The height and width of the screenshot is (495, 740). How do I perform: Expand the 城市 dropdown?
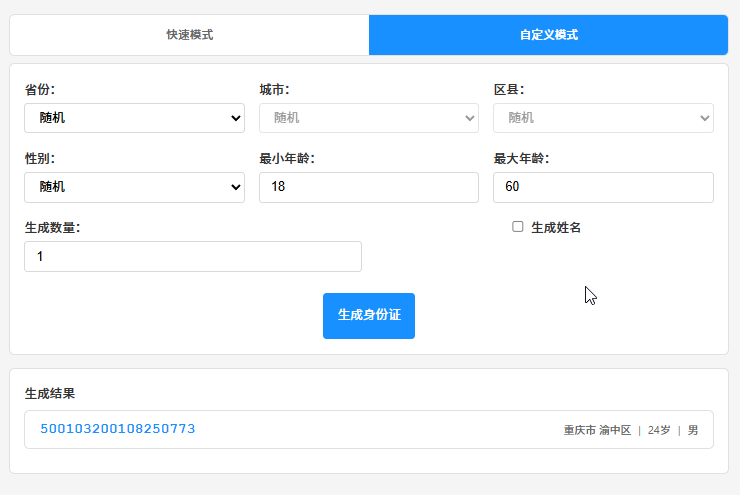tap(368, 118)
